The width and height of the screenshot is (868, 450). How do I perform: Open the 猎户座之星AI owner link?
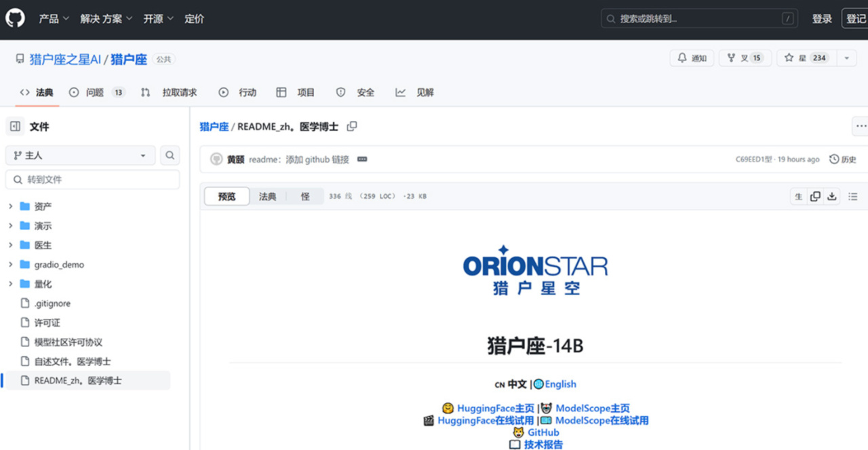pos(65,59)
